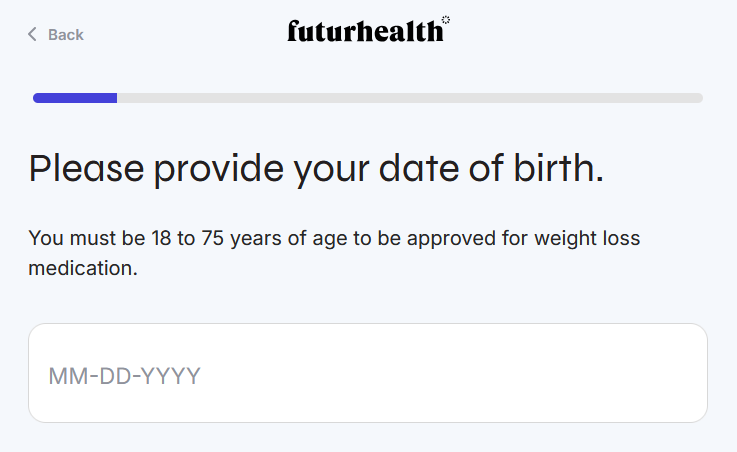The height and width of the screenshot is (452, 737).
Task: Click the 'health' part of the logo
Action: pyautogui.click(x=402, y=31)
